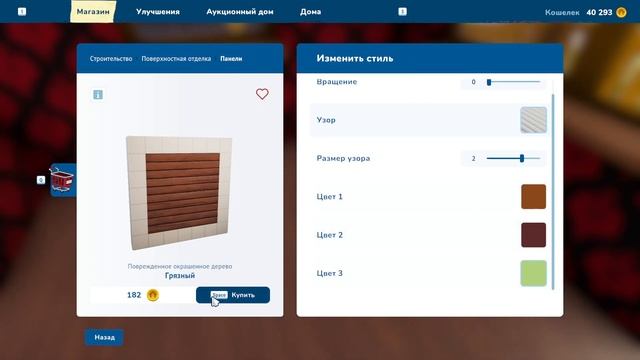
Task: Add panel to favorites with heart icon
Action: 262,94
